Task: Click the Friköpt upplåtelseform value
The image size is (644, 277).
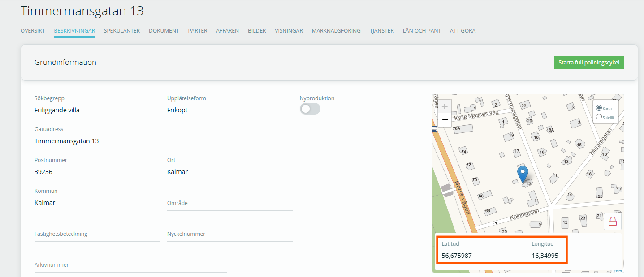Action: pyautogui.click(x=177, y=110)
